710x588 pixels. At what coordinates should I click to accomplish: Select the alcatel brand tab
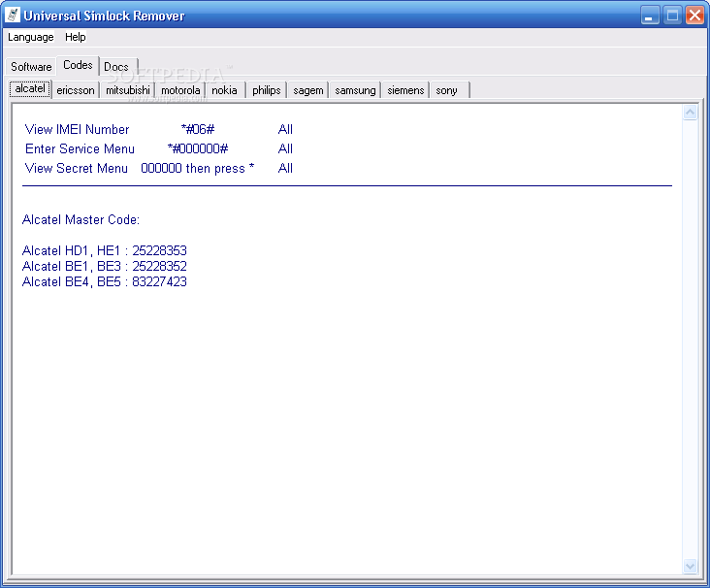pyautogui.click(x=30, y=88)
